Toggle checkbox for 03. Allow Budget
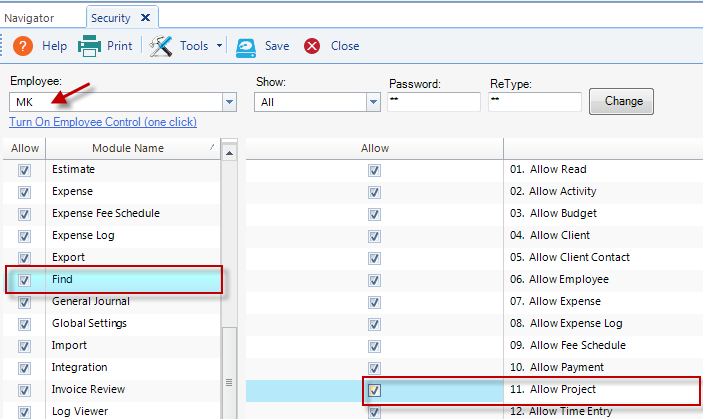Screen dimensions: 703x419 coord(374,214)
